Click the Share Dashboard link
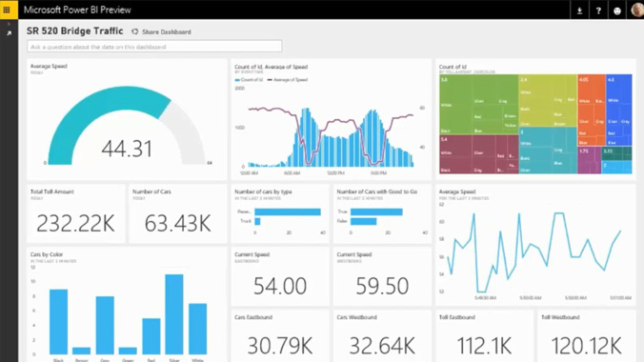This screenshot has height=362, width=644. pyautogui.click(x=167, y=31)
